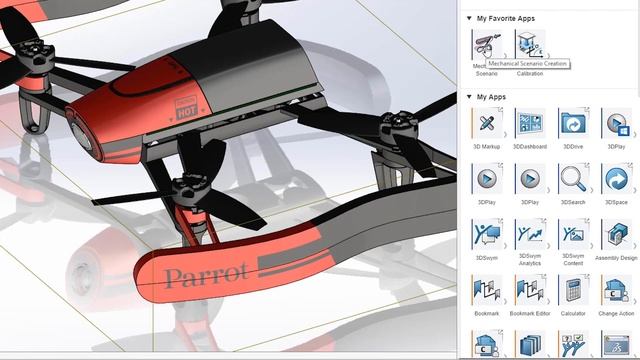
Task: Launch the Bookmark Editor app
Action: (x=530, y=290)
